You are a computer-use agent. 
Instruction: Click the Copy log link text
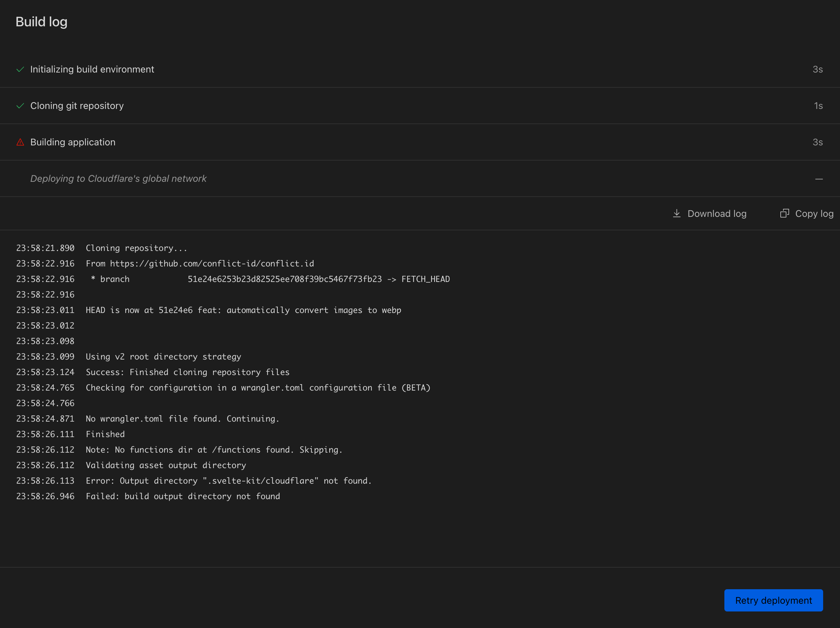tap(814, 213)
